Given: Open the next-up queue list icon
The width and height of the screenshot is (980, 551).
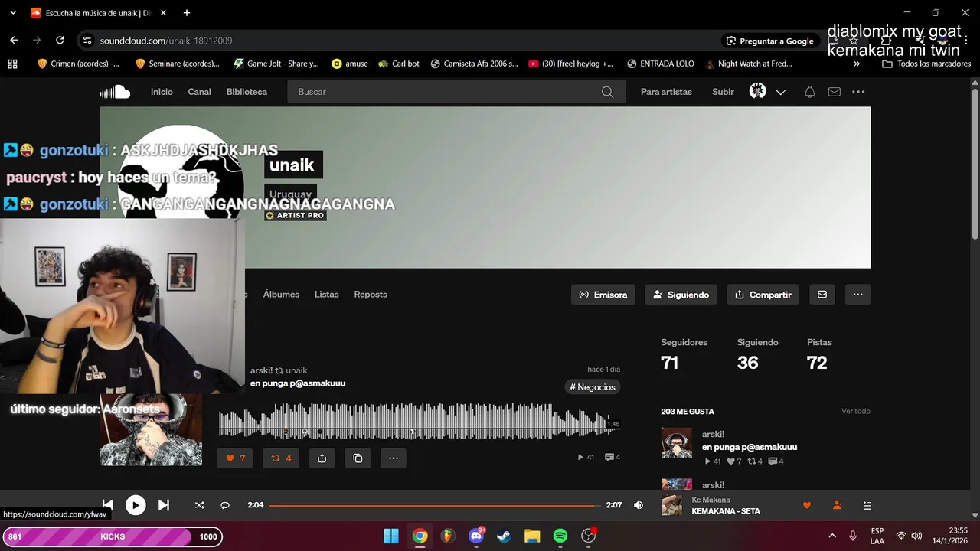Looking at the screenshot, I should click(x=867, y=505).
